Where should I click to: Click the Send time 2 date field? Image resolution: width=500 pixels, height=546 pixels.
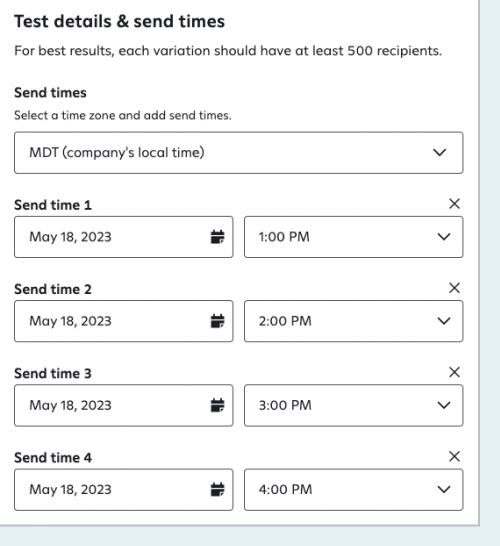point(124,321)
